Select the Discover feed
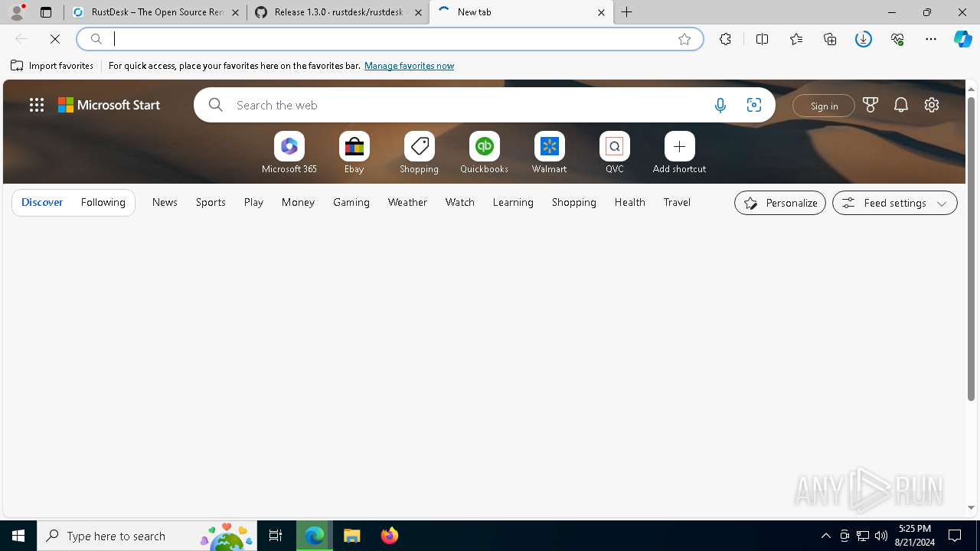This screenshot has height=551, width=980. (x=42, y=202)
